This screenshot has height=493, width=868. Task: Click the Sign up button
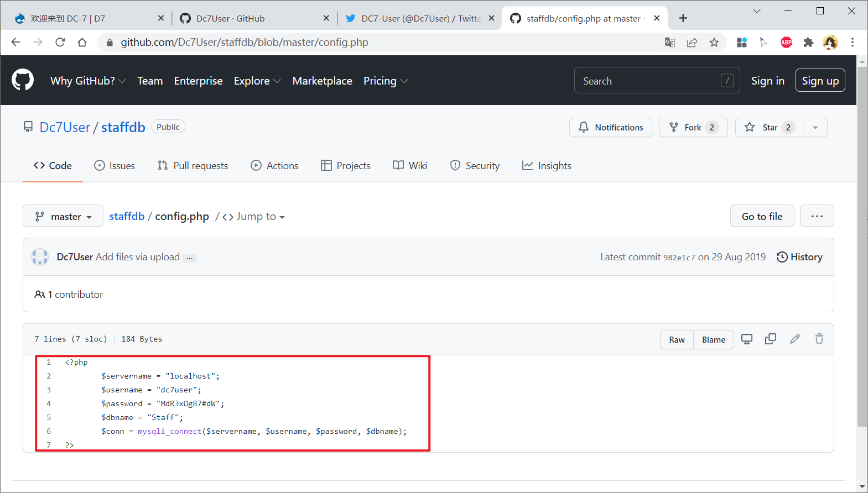point(820,81)
